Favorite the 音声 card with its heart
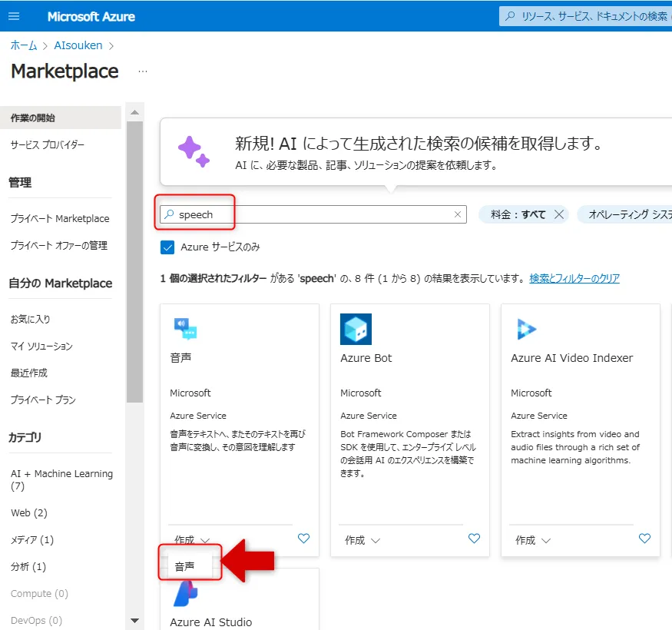Screen dimensions: 672x630 coord(303,539)
